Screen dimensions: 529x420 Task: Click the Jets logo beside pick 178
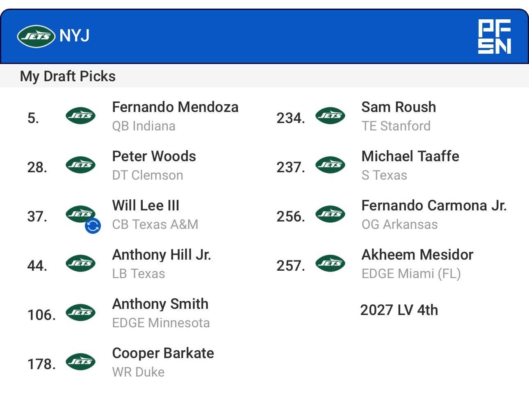80,362
